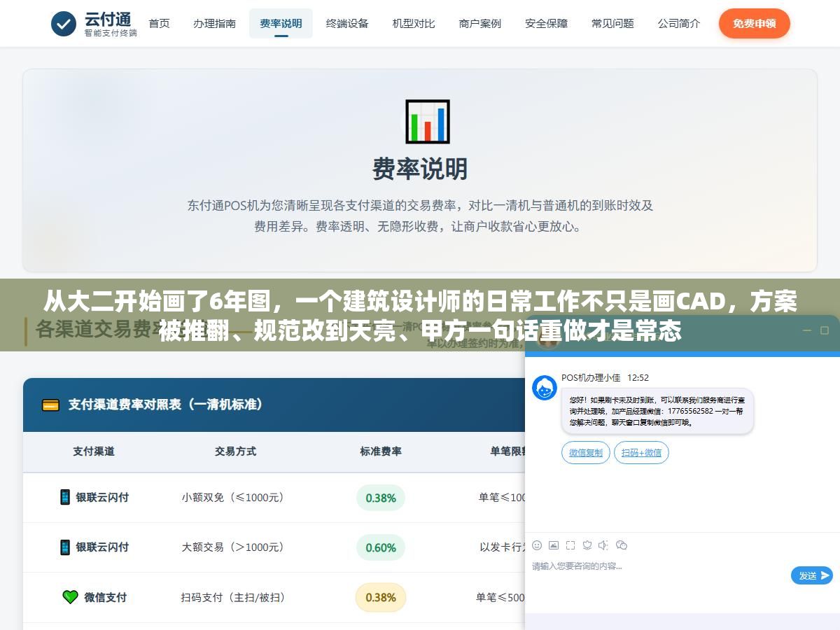The height and width of the screenshot is (630, 840).
Task: Maximize the chat widget window
Action: coord(823,330)
